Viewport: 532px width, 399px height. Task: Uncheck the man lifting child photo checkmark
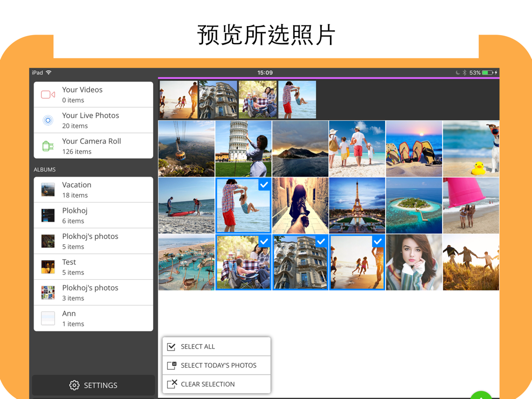(x=264, y=185)
